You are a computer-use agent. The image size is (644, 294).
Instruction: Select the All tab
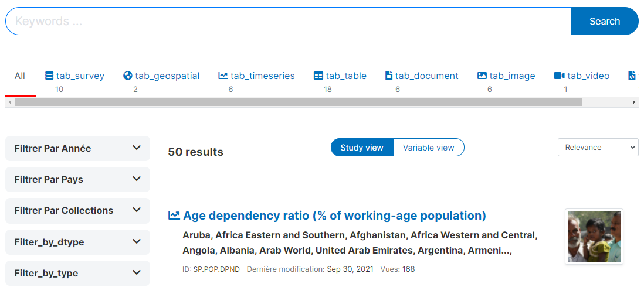point(20,76)
